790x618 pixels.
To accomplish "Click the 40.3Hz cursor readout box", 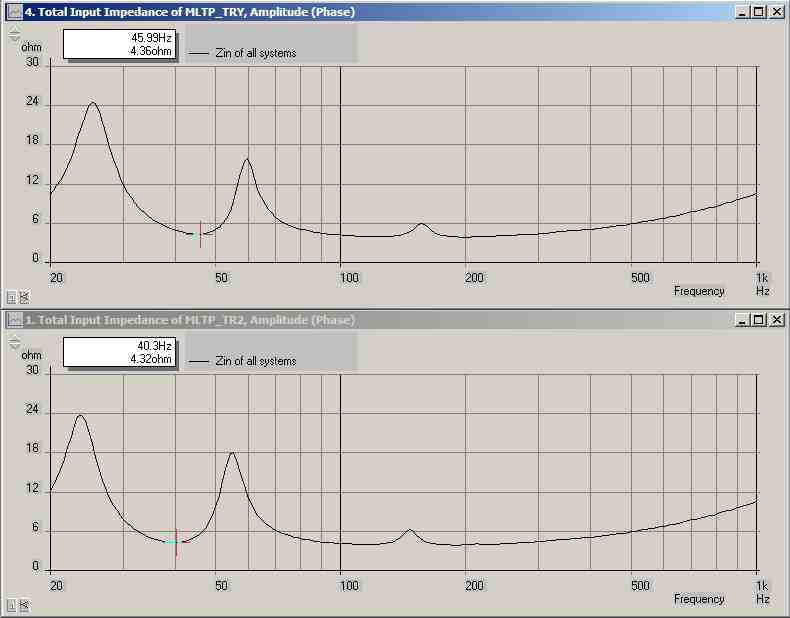I will [x=119, y=353].
